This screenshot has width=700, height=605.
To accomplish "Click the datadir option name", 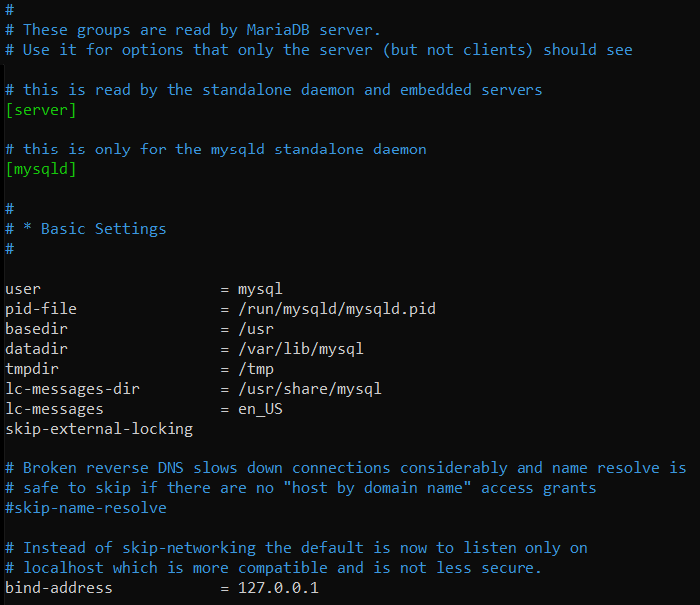I will point(36,349).
